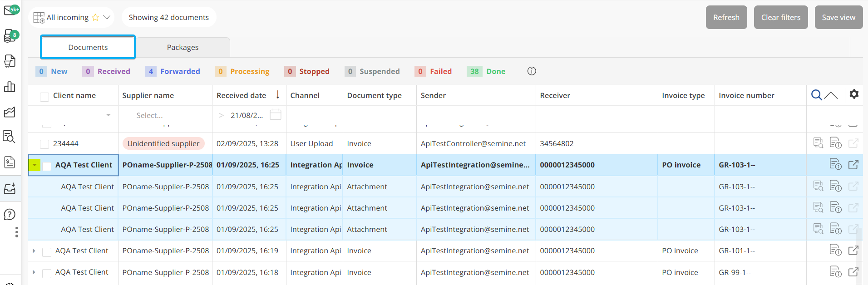Click document info icon in the GR-103-1-- invoice row

point(835,164)
